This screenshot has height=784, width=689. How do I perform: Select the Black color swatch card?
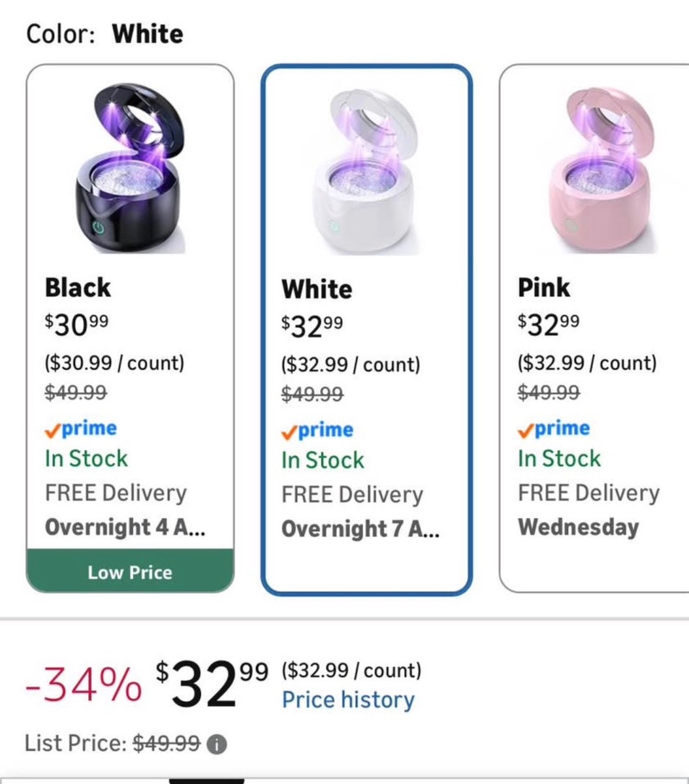[x=130, y=327]
